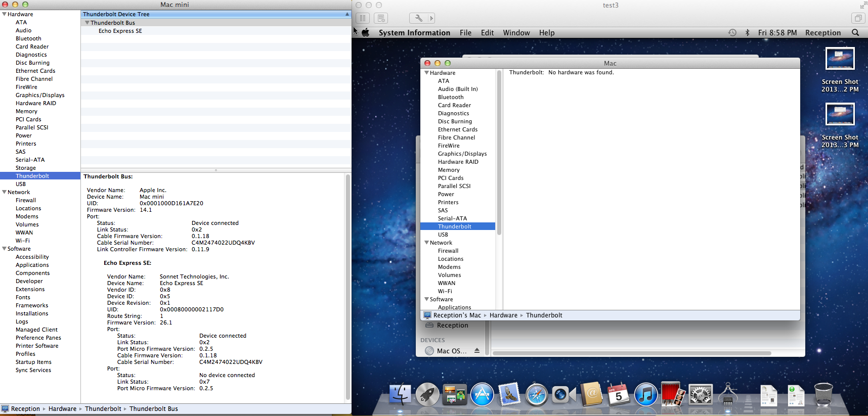This screenshot has height=416, width=868.
Task: Open the Apple menu in the guest
Action: point(365,32)
